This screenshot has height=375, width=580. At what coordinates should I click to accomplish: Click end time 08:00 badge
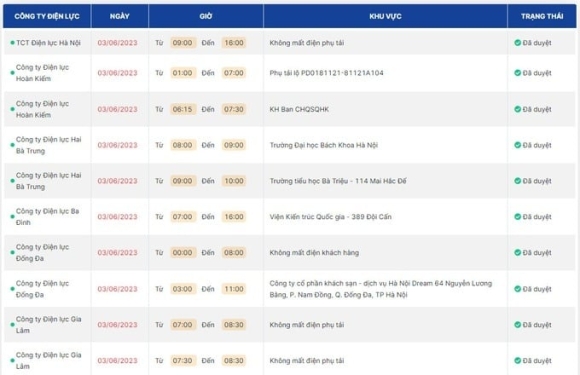(x=234, y=253)
